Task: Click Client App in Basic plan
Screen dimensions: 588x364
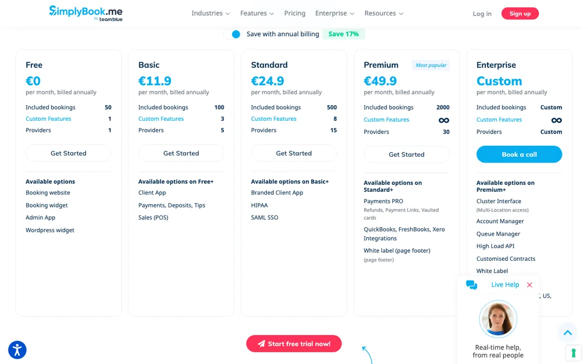Action: click(152, 192)
